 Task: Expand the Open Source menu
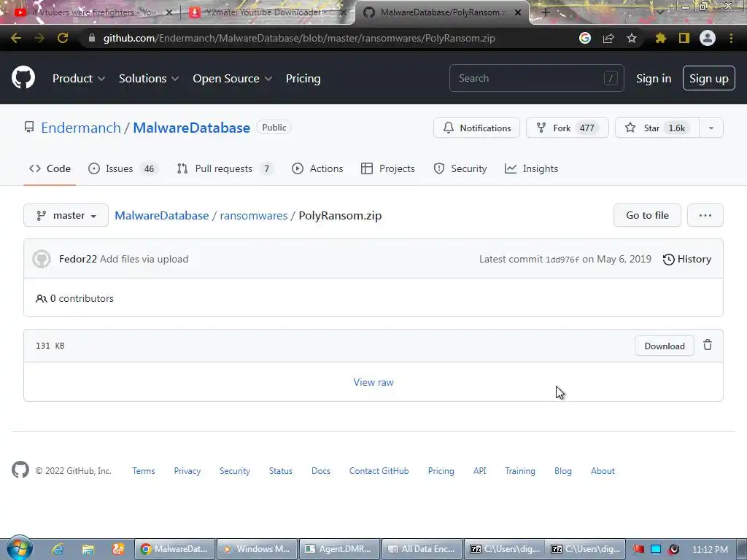[233, 79]
